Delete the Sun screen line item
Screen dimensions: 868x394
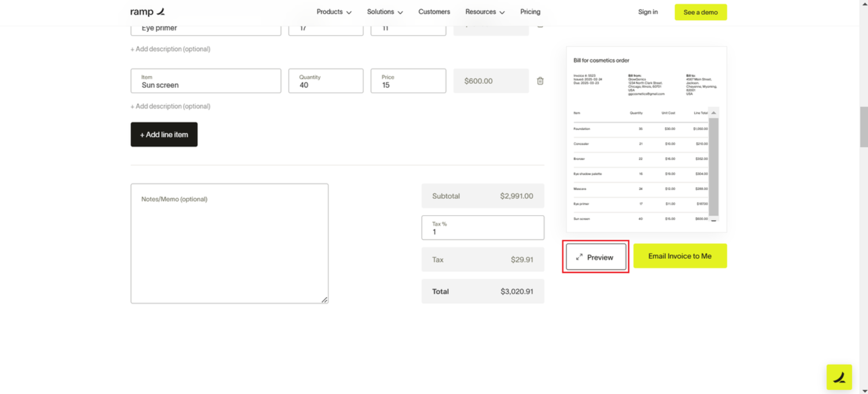click(x=540, y=81)
